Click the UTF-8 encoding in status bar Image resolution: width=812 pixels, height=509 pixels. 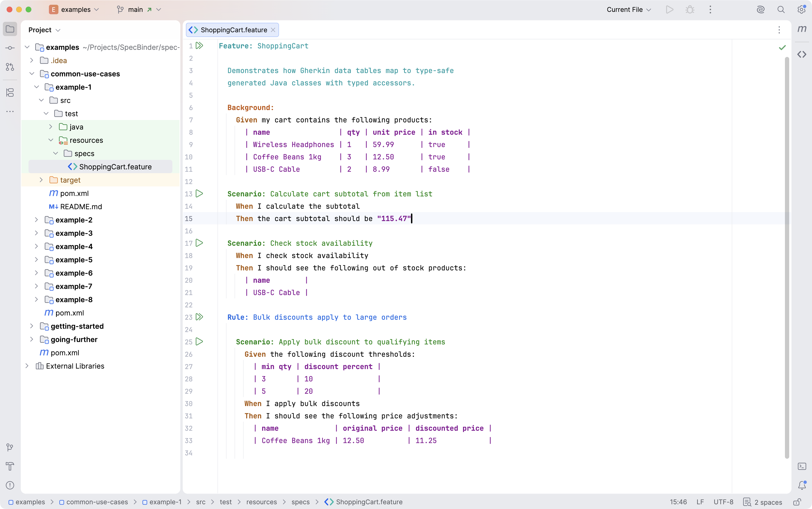pyautogui.click(x=723, y=502)
